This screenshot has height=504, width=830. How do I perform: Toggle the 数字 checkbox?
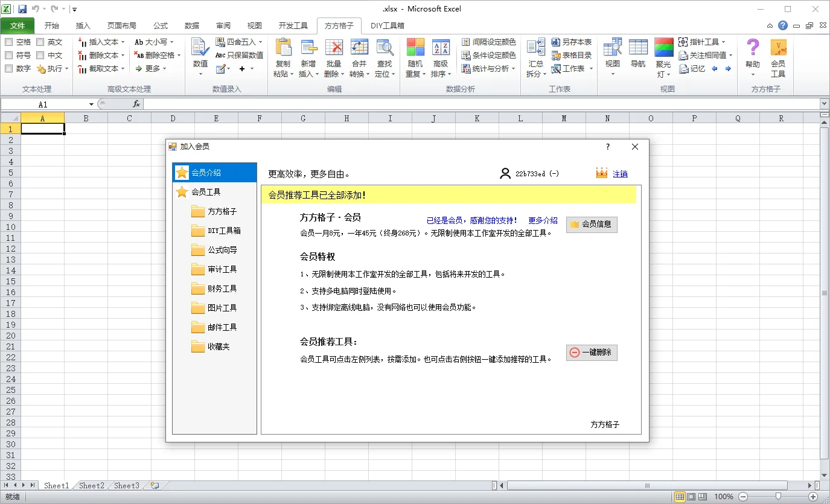10,68
